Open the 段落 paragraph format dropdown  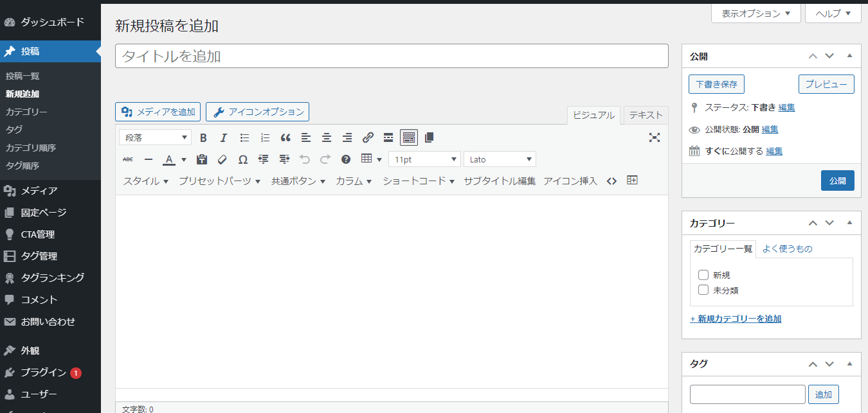coord(154,137)
